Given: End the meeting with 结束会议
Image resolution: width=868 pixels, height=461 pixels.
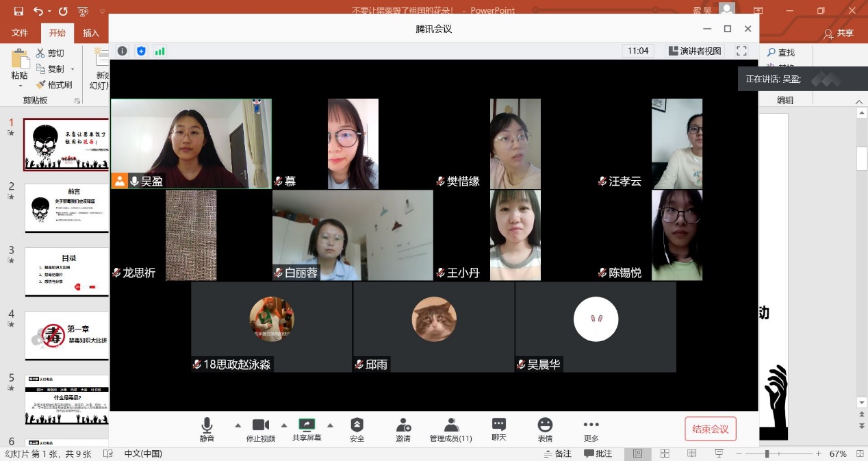Looking at the screenshot, I should (x=710, y=429).
